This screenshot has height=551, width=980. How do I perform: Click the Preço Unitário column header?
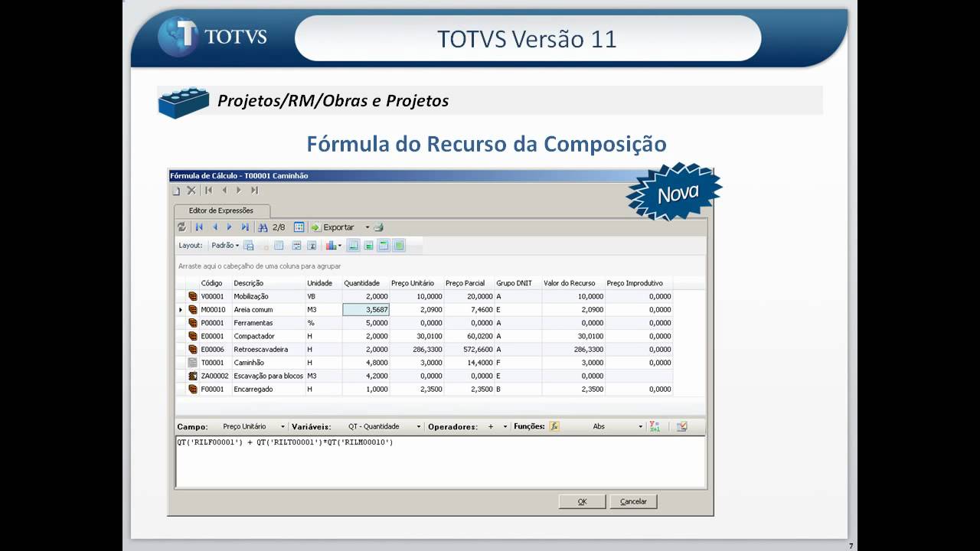(416, 283)
